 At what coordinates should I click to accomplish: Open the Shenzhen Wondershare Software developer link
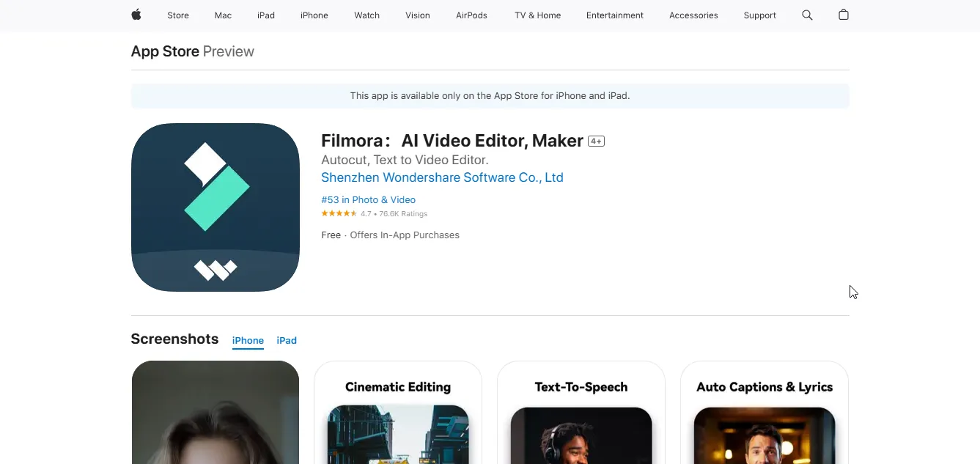[x=442, y=177]
